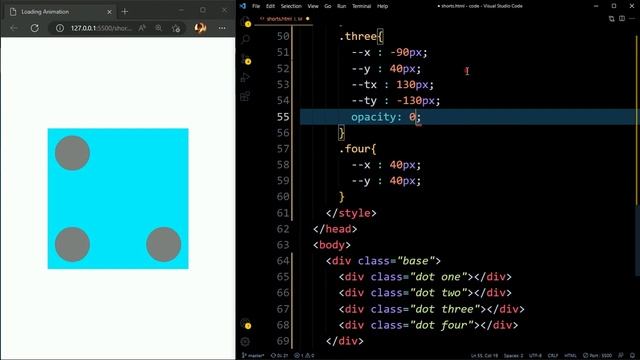This screenshot has height=360, width=640.
Task: Select the shorts.html editor tab
Action: (x=284, y=19)
